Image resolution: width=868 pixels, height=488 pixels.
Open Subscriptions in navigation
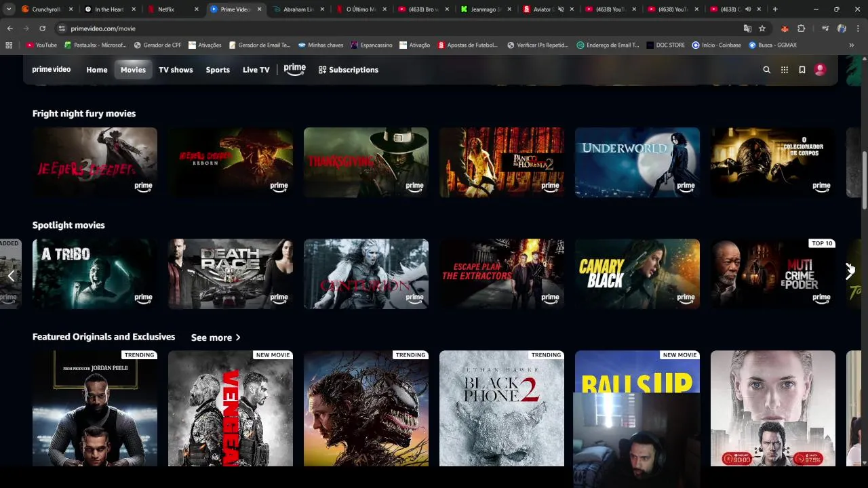[x=349, y=70]
